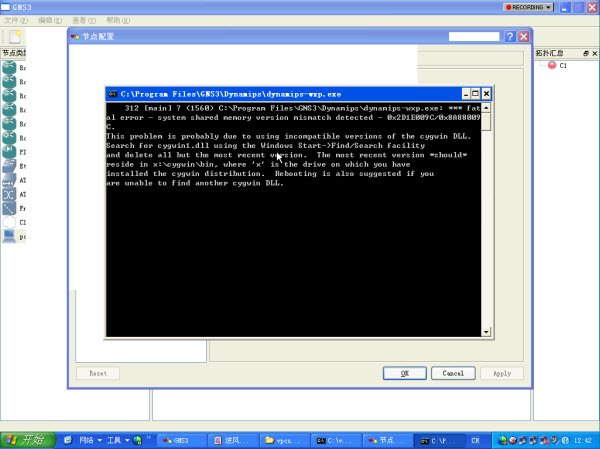The height and width of the screenshot is (449, 600).
Task: Click the dynamips console window system icon
Action: [112, 94]
